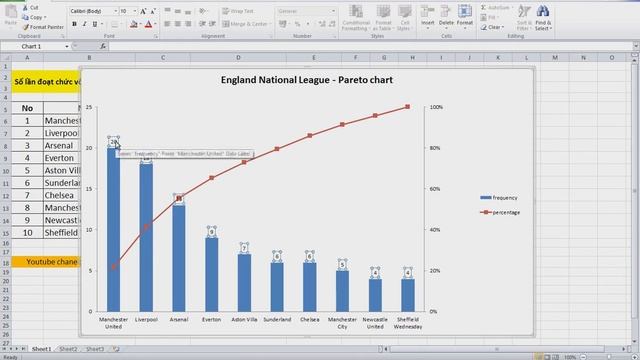Increase font size with grow font icon
This screenshot has height=360, width=640.
coord(143,11)
